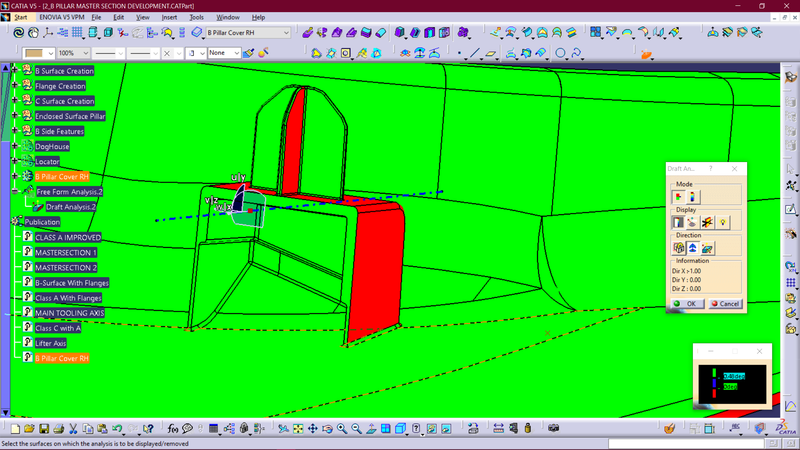Select CLASS A IMPROVED publication
The height and width of the screenshot is (450, 800).
pyautogui.click(x=68, y=237)
